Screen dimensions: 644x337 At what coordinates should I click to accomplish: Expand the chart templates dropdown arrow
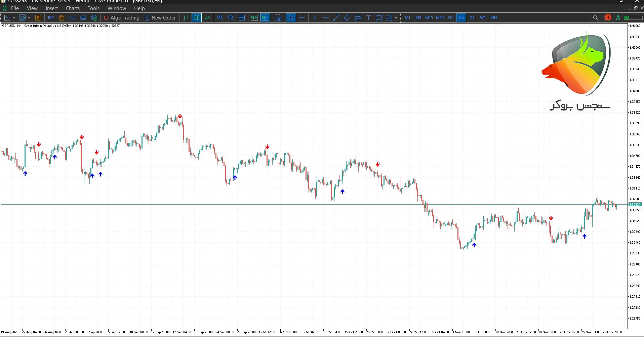click(29, 18)
